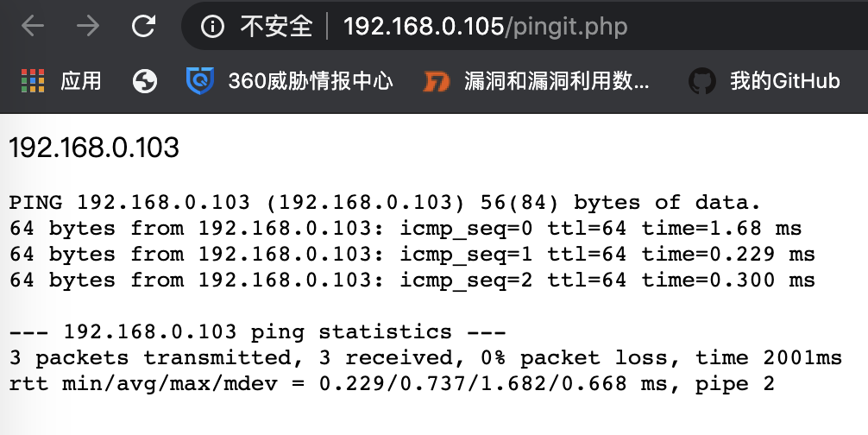Image resolution: width=868 pixels, height=435 pixels.
Task: Open the 漏洞和漏洞利用数 bookmark
Action: pos(557,81)
